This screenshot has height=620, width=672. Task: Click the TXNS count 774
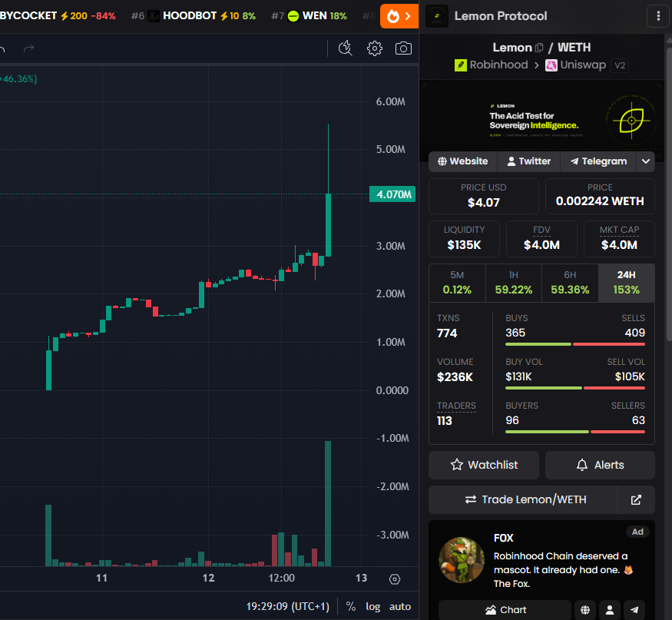pos(447,333)
